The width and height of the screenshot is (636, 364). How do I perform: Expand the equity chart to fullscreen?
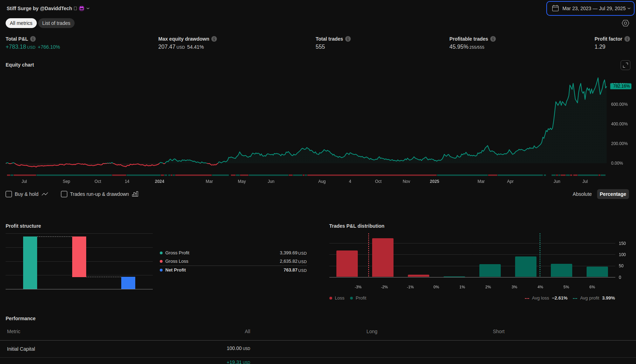[625, 65]
